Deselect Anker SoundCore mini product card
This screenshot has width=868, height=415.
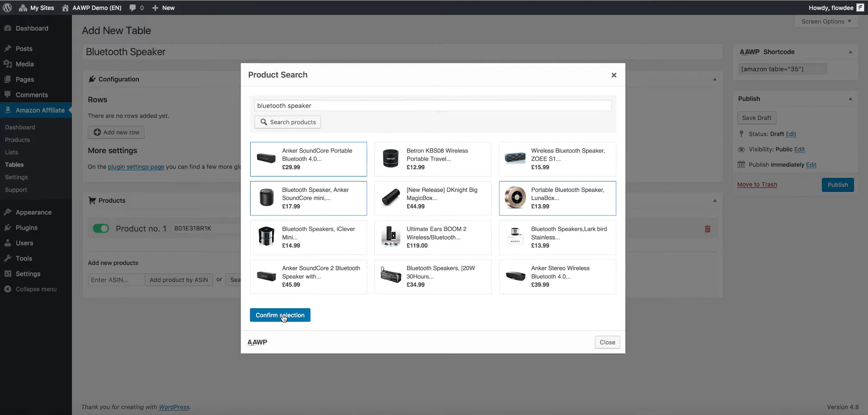coord(308,198)
